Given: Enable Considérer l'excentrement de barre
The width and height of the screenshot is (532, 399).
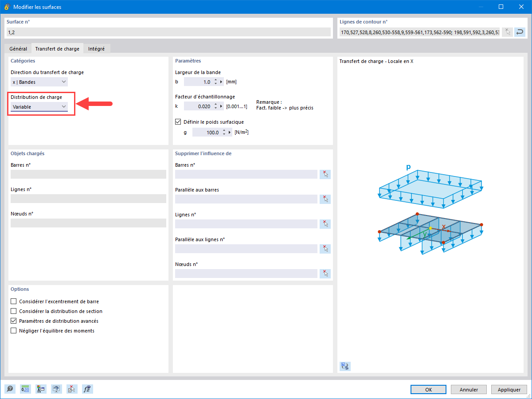Looking at the screenshot, I should [x=14, y=301].
